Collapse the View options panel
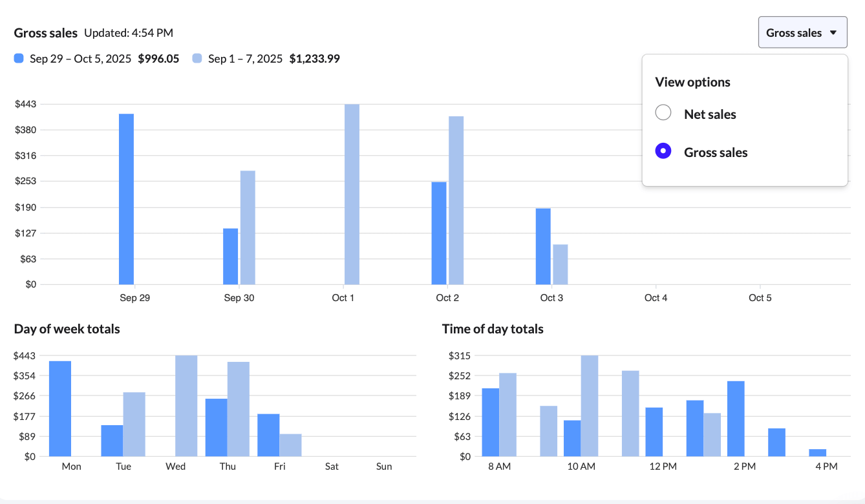 click(802, 32)
